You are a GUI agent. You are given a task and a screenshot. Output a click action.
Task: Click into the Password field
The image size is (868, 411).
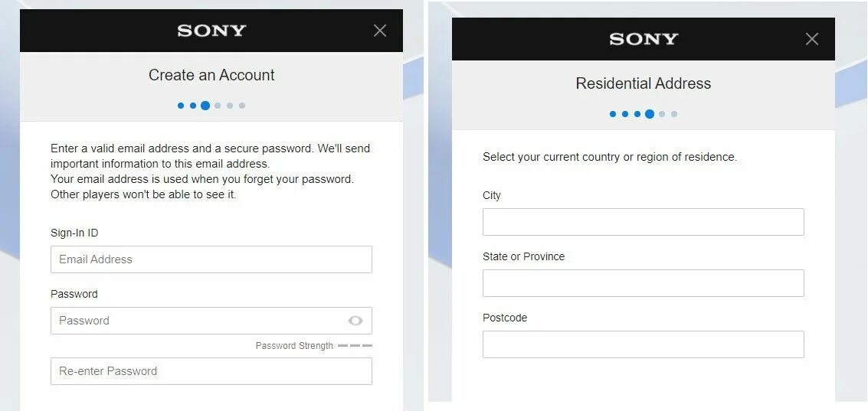coord(211,321)
